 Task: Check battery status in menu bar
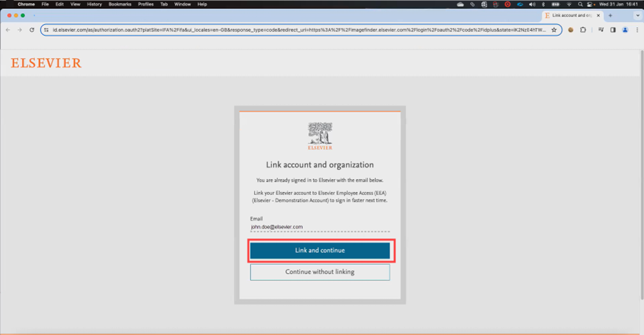click(556, 4)
